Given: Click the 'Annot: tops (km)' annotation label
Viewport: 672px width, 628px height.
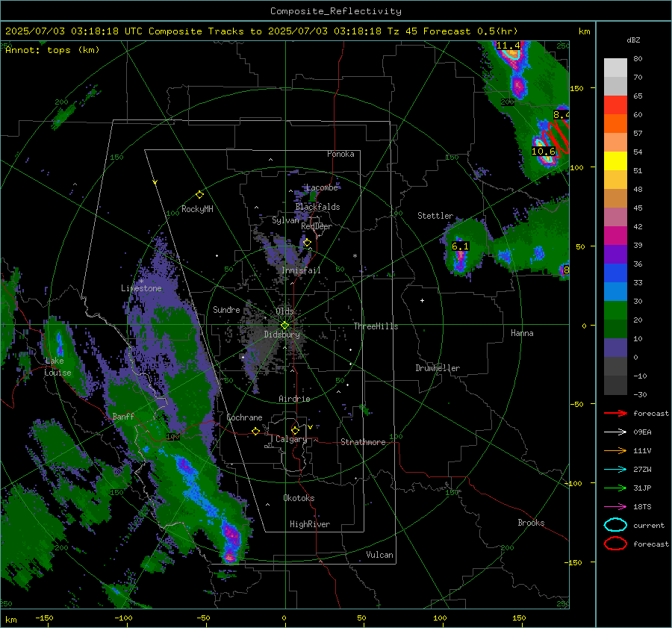Looking at the screenshot, I should (52, 50).
